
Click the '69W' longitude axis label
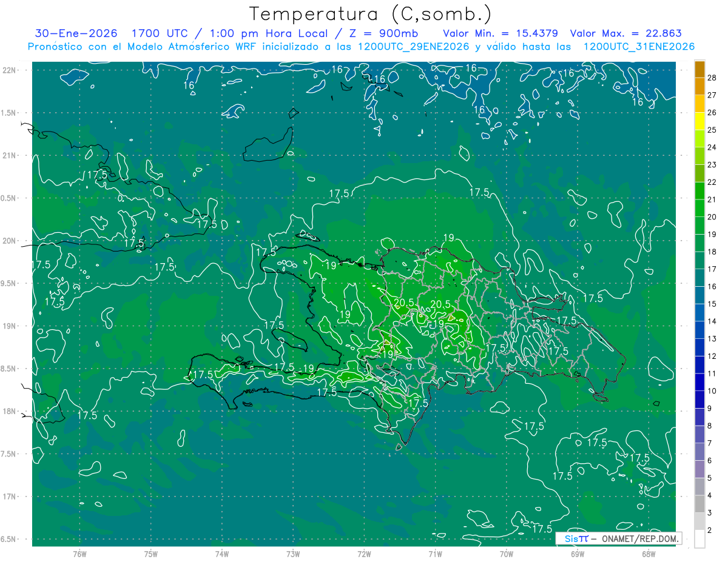[578, 554]
